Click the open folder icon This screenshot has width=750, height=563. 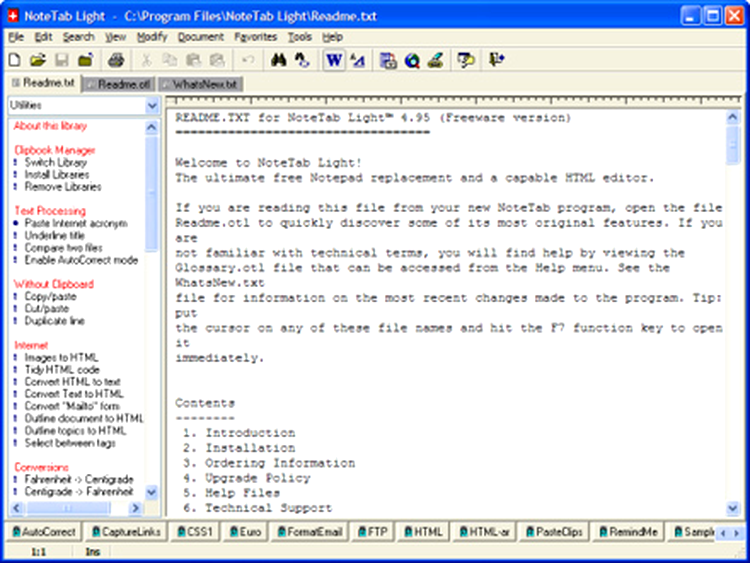[38, 60]
